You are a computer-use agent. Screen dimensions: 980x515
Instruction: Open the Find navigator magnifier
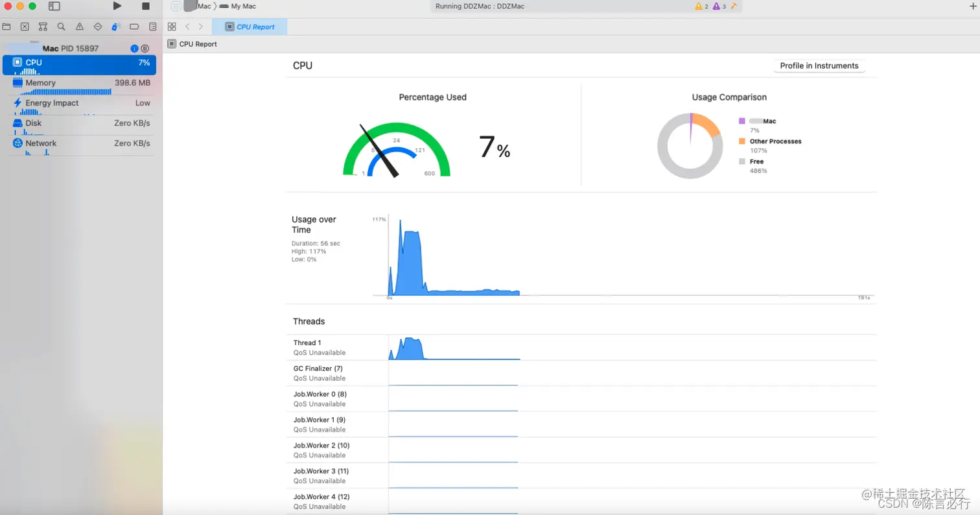(61, 27)
